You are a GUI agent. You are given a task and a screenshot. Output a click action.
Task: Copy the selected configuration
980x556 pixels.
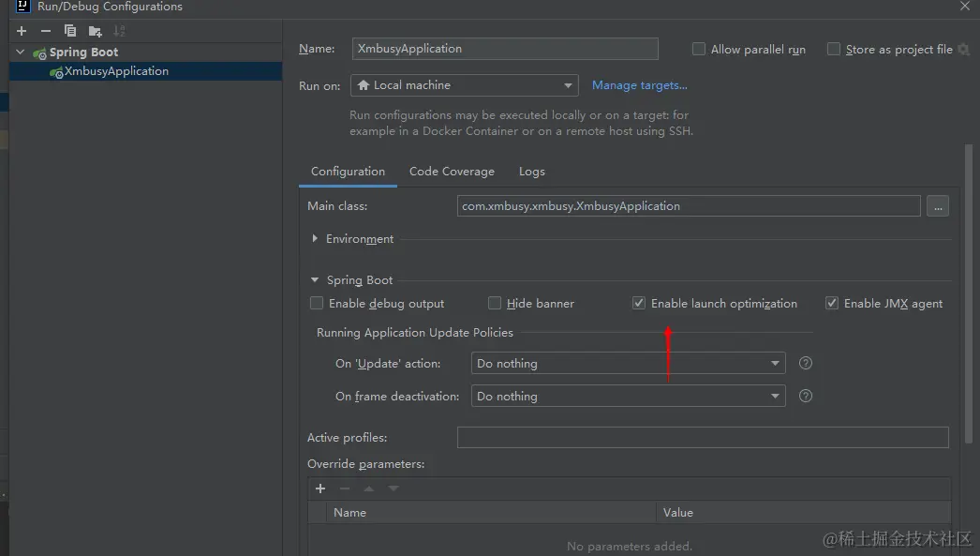[x=70, y=31]
